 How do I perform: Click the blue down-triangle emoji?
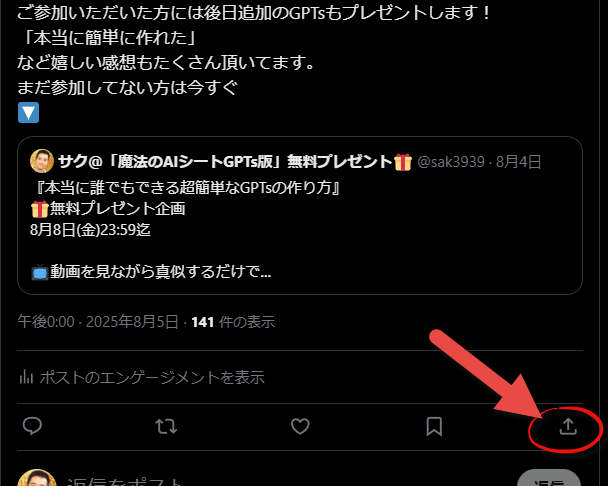[28, 112]
